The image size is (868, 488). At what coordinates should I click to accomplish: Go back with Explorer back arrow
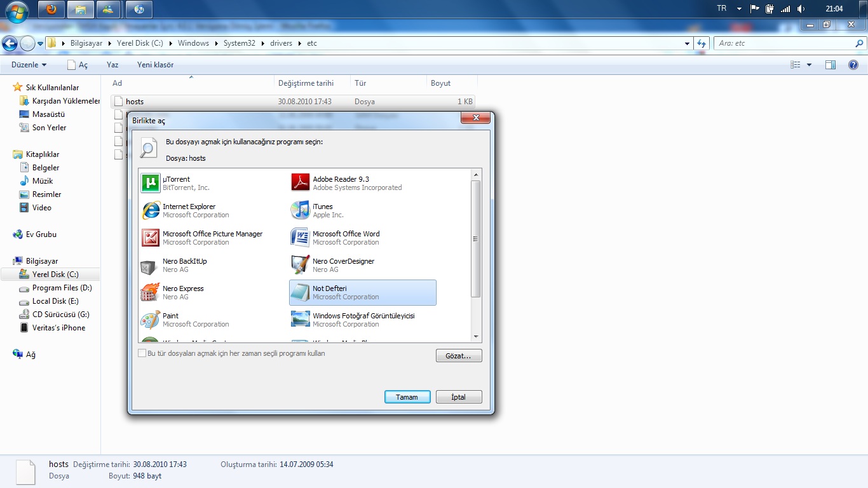[10, 43]
